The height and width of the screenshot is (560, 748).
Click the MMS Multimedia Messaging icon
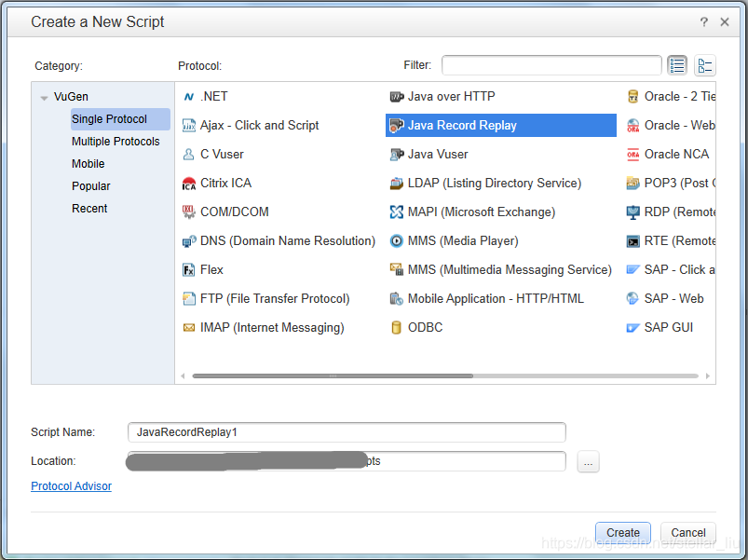click(397, 270)
